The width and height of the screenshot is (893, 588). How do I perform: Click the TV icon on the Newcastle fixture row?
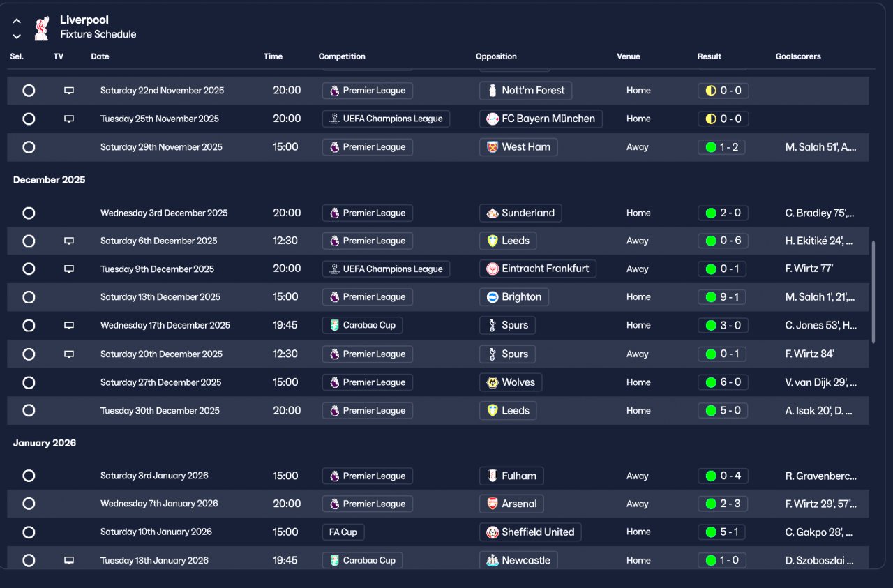point(69,561)
